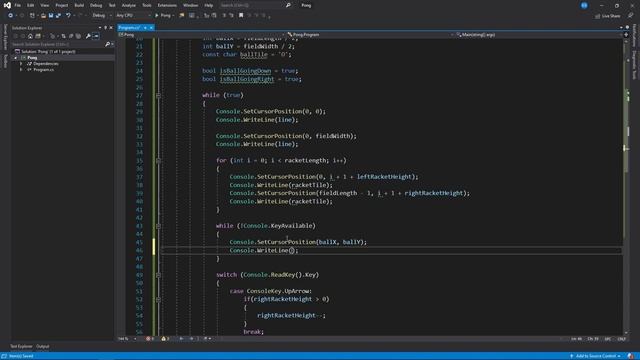The height and width of the screenshot is (360, 640).
Task: Toggle Preview Selected Items in Solution Explorer
Action: (96, 36)
